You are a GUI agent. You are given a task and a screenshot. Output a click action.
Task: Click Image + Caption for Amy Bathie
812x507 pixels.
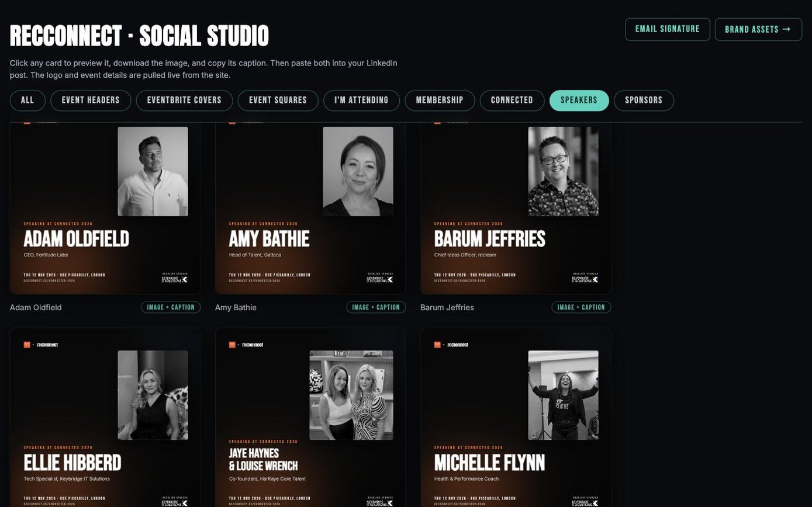(x=376, y=307)
